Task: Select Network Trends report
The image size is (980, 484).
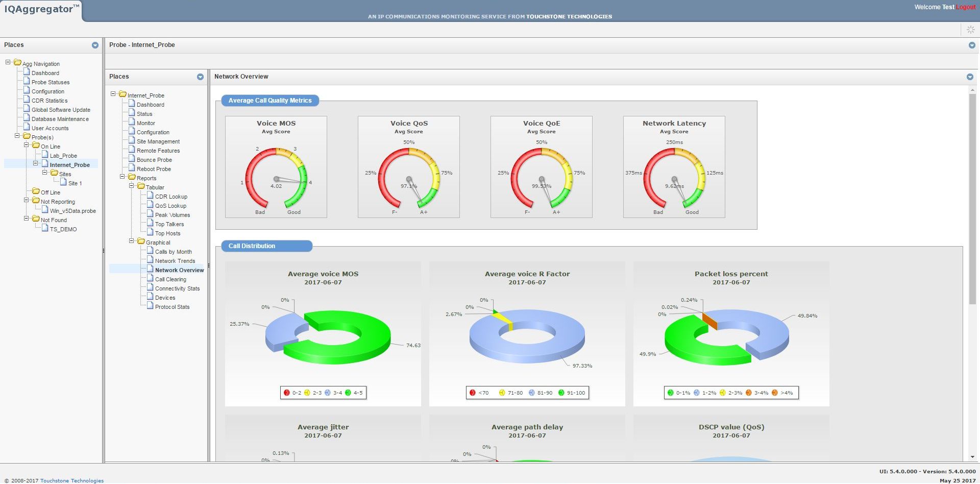Action: tap(175, 261)
